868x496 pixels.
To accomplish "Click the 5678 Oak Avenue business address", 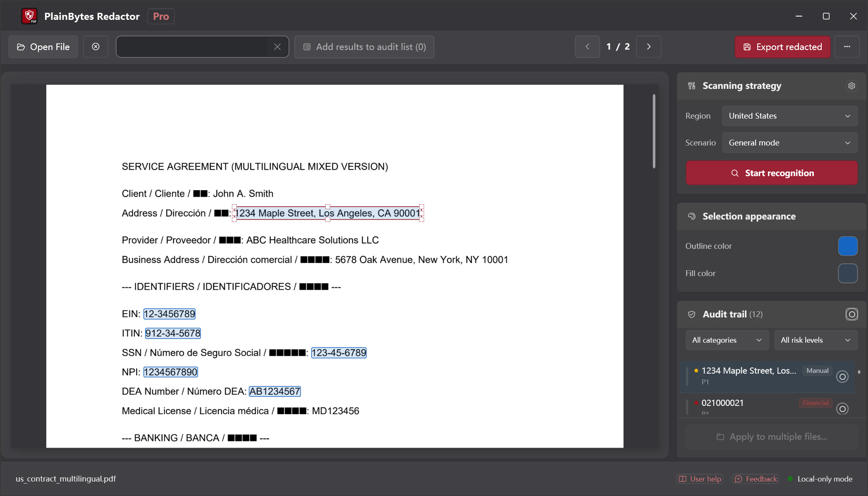I will click(x=422, y=260).
